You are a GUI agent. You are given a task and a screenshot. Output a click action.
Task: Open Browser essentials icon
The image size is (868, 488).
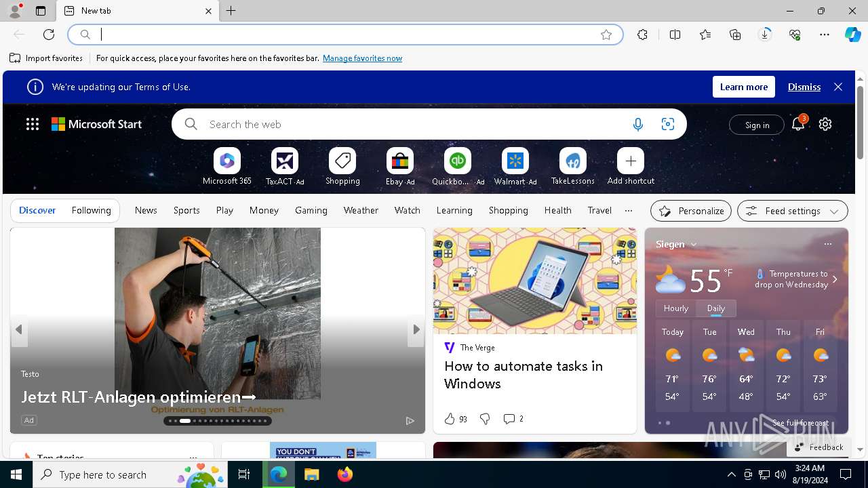point(795,35)
